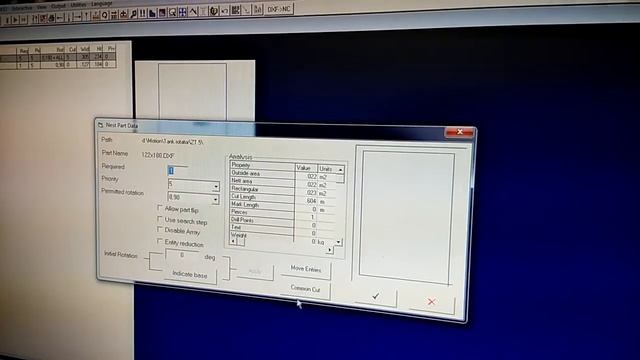Image resolution: width=640 pixels, height=360 pixels.
Task: Open the Priority dropdown
Action: [x=216, y=187]
